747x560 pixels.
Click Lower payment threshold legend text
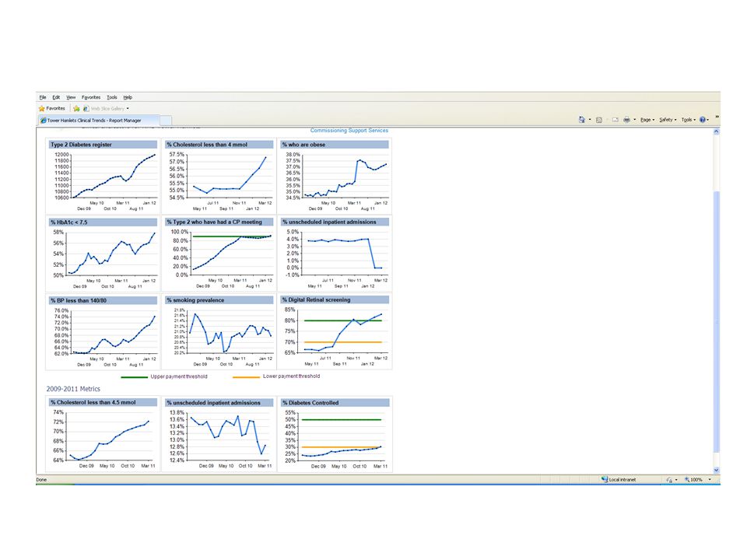coord(291,376)
